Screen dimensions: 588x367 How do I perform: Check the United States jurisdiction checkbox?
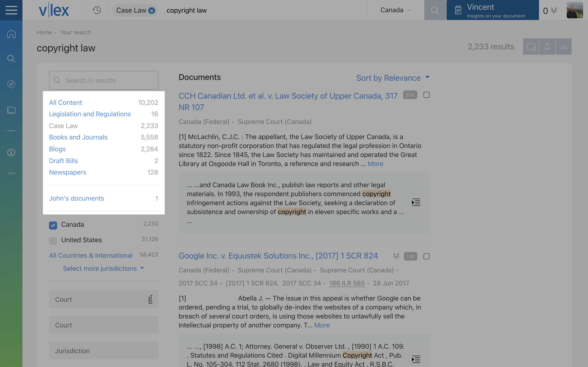click(53, 241)
